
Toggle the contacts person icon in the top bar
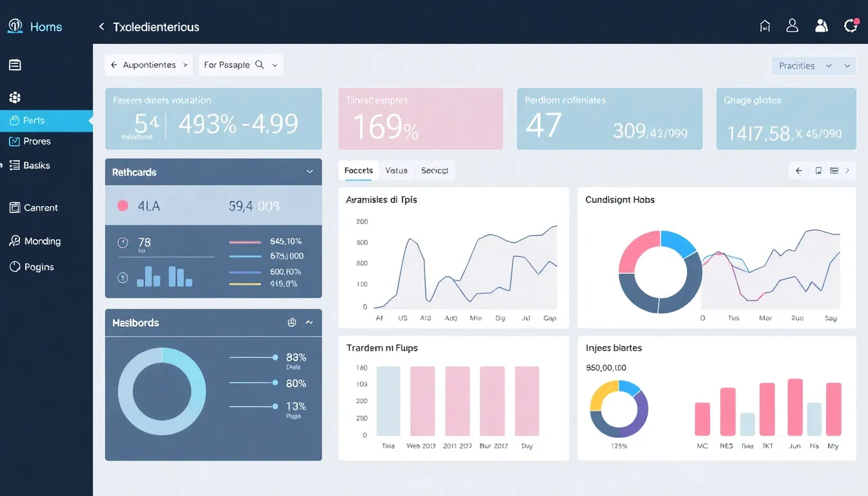click(821, 25)
